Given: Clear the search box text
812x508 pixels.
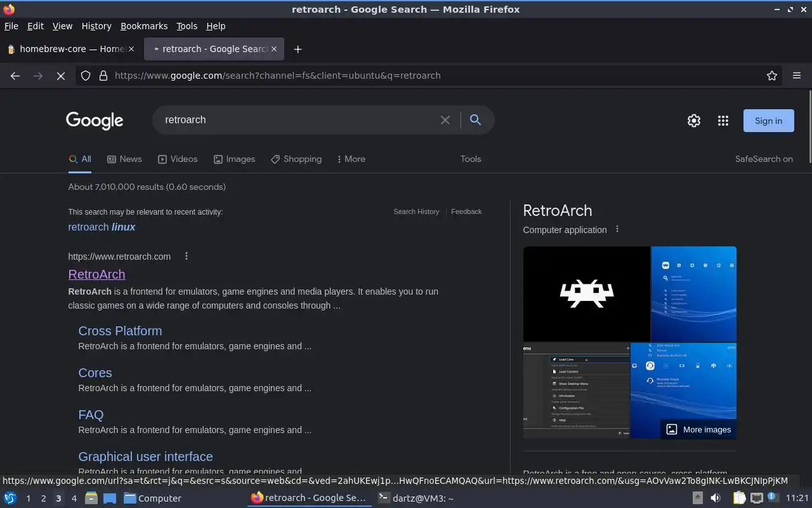Looking at the screenshot, I should [x=445, y=120].
